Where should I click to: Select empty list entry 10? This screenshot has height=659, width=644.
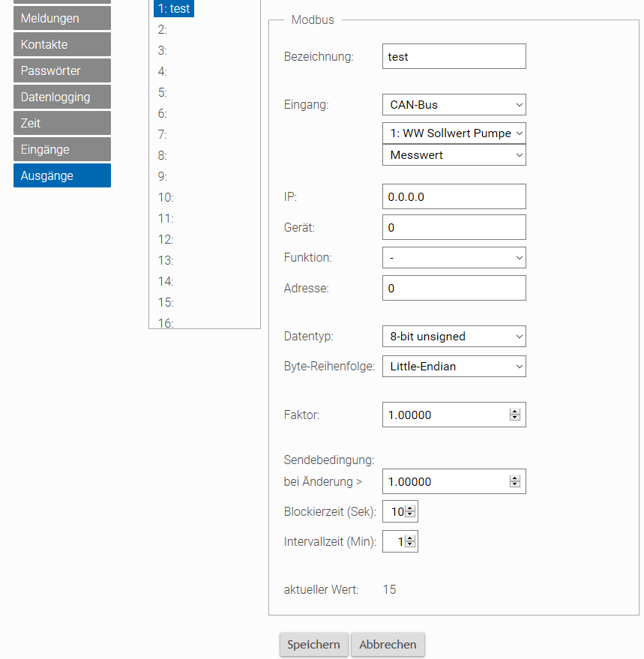point(166,197)
